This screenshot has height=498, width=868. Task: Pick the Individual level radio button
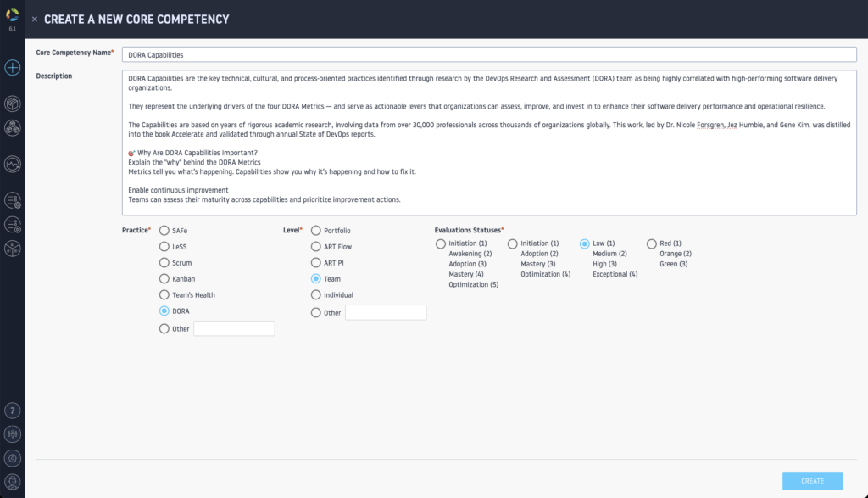coord(316,295)
